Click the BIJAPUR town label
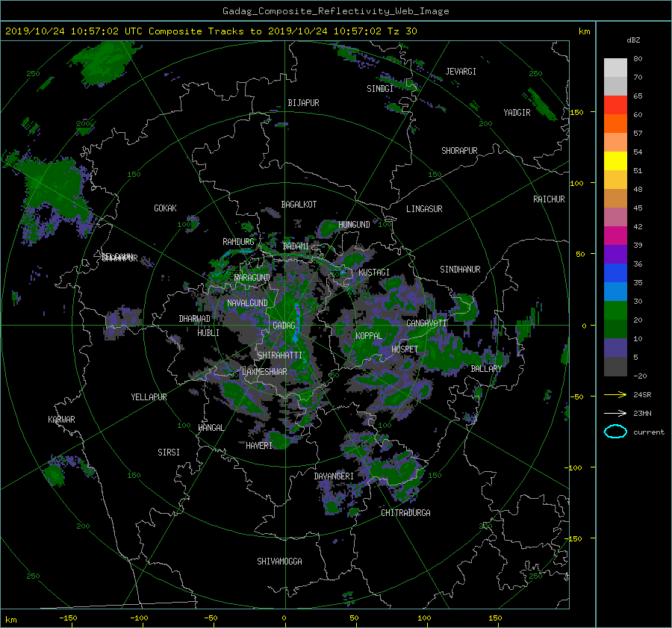The height and width of the screenshot is (628, 672). point(303,103)
